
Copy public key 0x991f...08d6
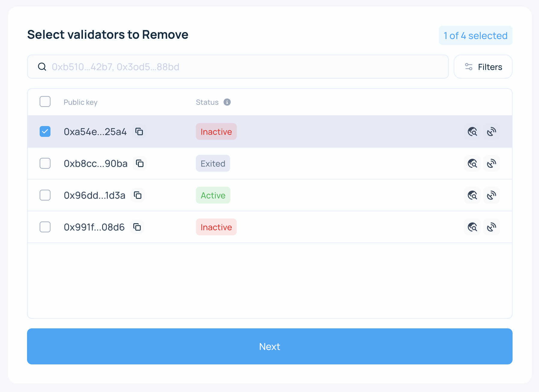[137, 227]
